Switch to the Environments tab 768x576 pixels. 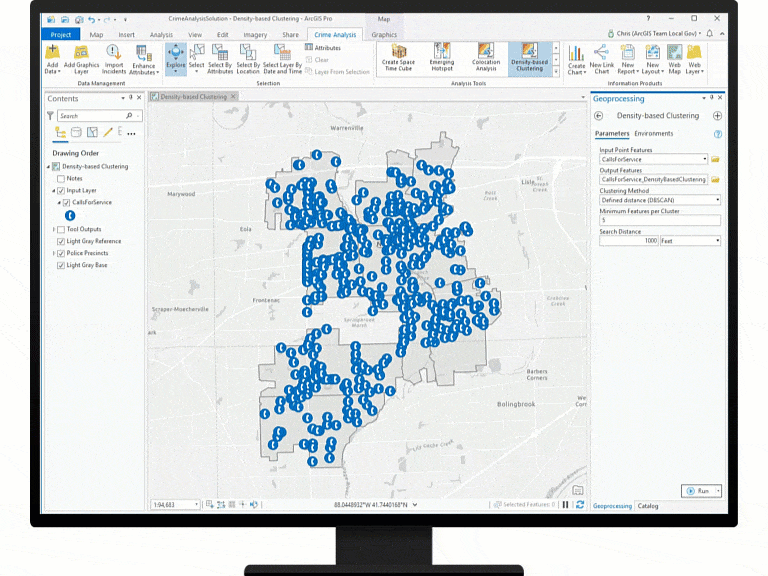[x=653, y=133]
